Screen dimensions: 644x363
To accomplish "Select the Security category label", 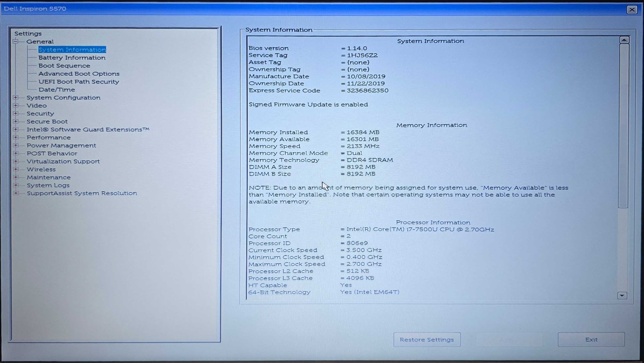I will [x=40, y=114].
